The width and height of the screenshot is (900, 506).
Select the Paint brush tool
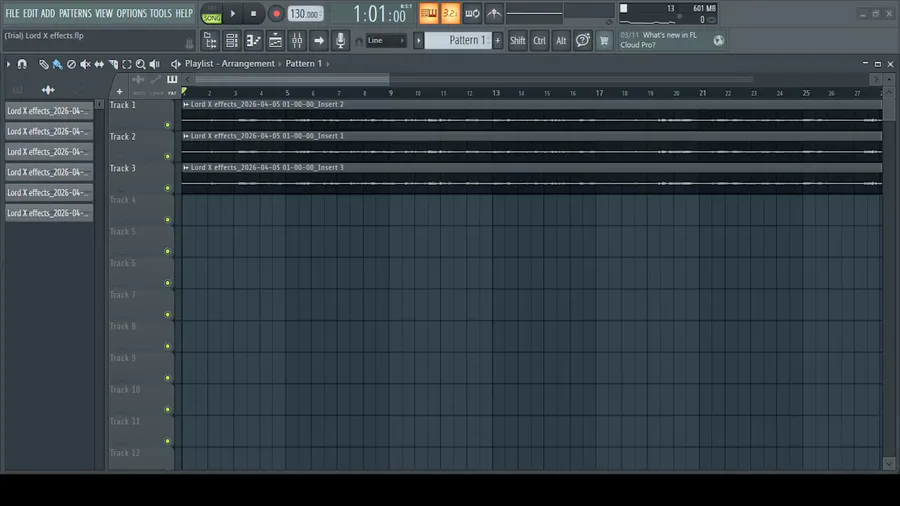[x=57, y=64]
